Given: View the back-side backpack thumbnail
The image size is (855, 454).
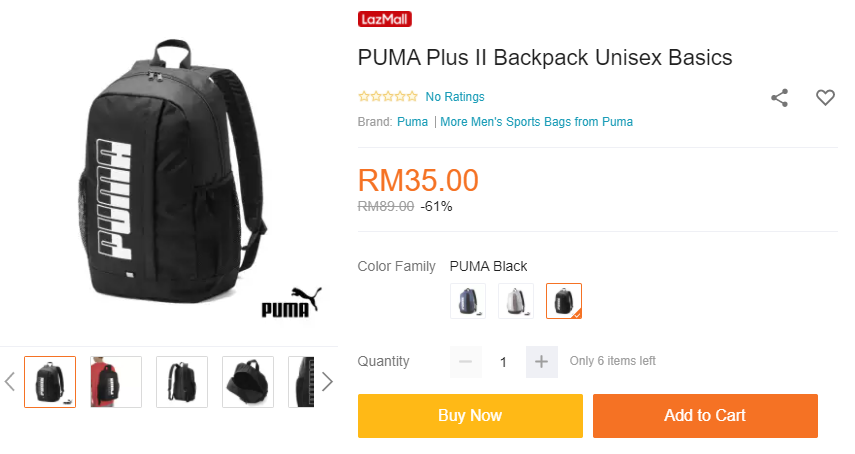Looking at the screenshot, I should (182, 382).
